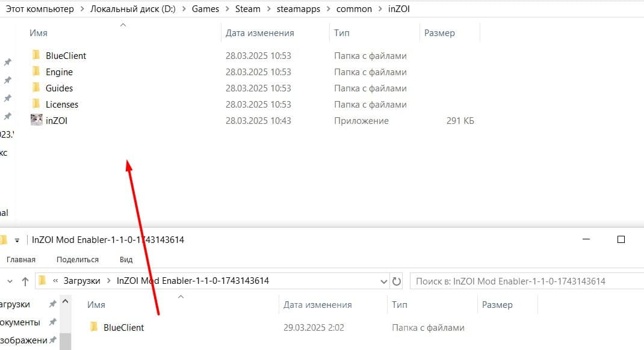The width and height of the screenshot is (644, 350).
Task: Click BlueClient folder name in Mod Enabler window
Action: tap(123, 327)
